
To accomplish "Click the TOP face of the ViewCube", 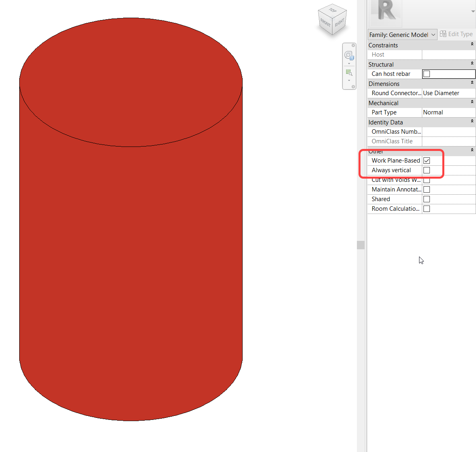I will pos(332,9).
